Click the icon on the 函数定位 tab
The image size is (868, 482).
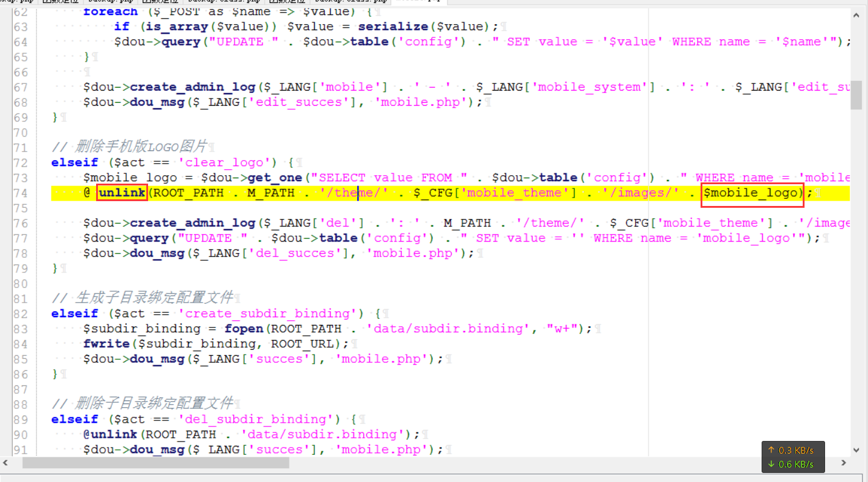pyautogui.click(x=47, y=2)
